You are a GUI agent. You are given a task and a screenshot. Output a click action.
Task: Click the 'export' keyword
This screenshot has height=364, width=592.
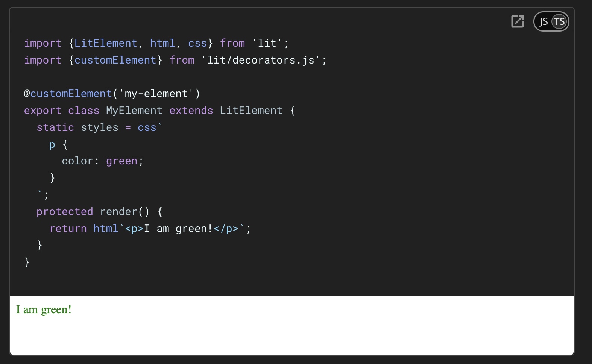pyautogui.click(x=43, y=111)
